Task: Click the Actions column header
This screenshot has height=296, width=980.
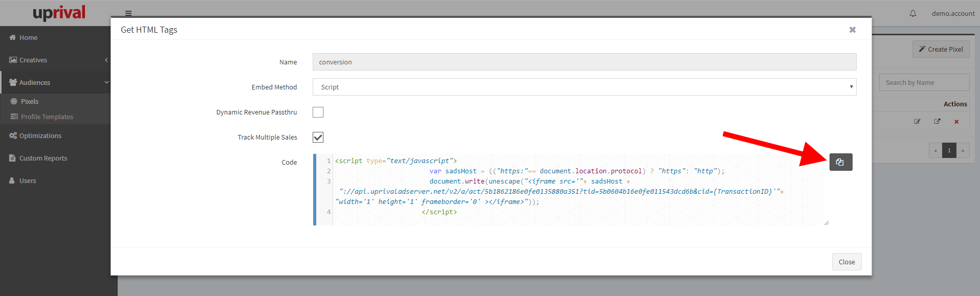Action: pyautogui.click(x=955, y=104)
